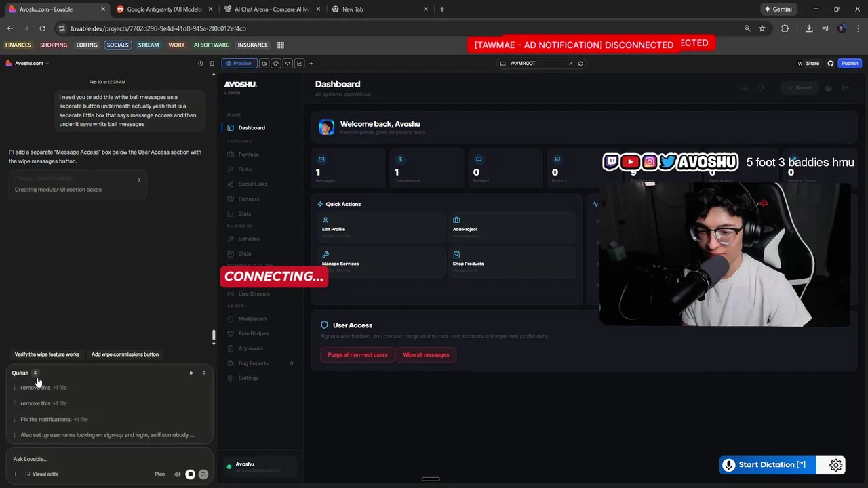Open preview in new tab arrow
The width and height of the screenshot is (868, 488).
[570, 63]
